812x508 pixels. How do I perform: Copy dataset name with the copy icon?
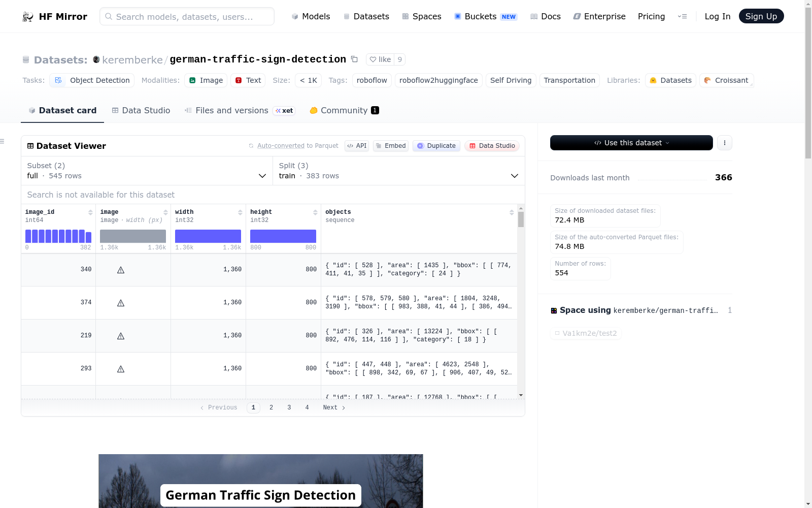click(x=354, y=59)
